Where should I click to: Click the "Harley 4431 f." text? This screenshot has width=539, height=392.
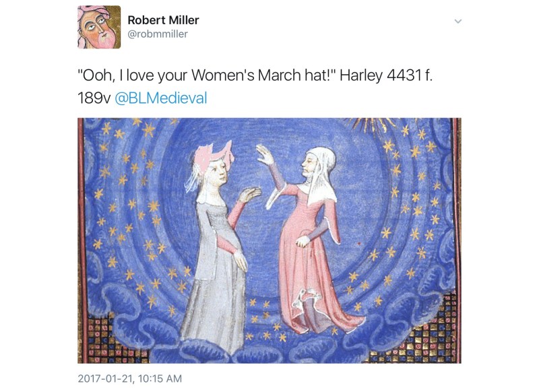[385, 75]
